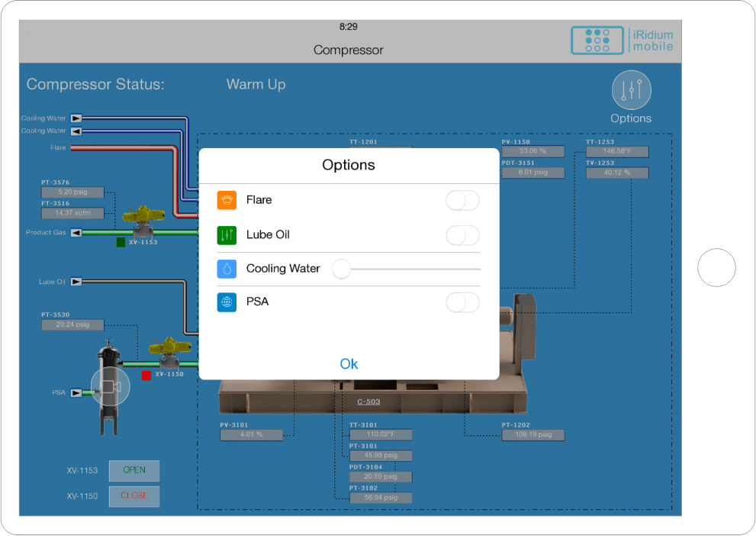
Task: Click the PSA globe icon
Action: 227,302
